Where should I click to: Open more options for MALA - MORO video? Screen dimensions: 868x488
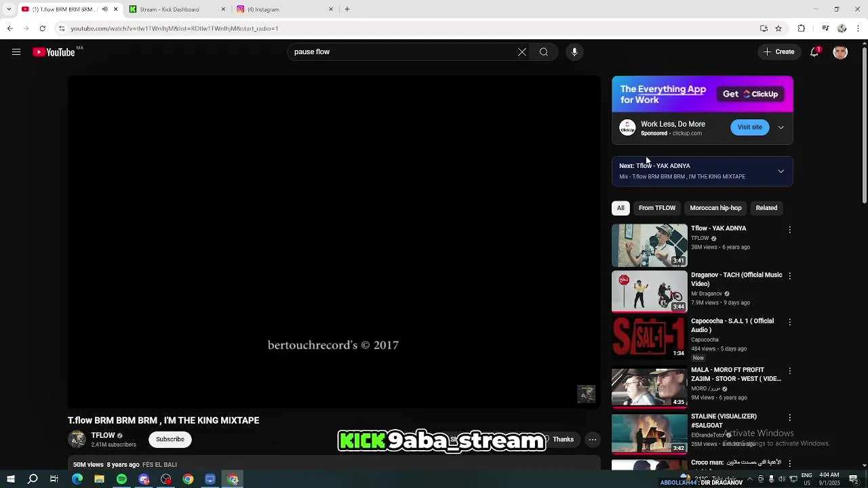[789, 371]
